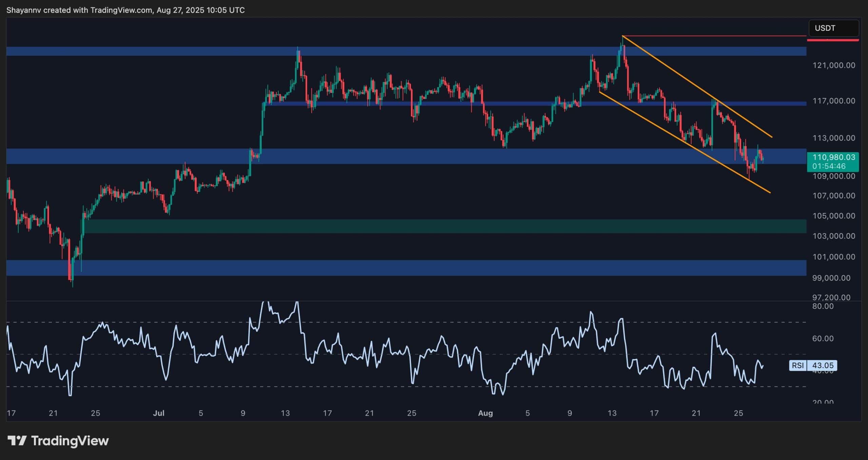Screen dimensions: 868x460
Task: Click the 80.00 RSI scale label
Action: click(823, 306)
